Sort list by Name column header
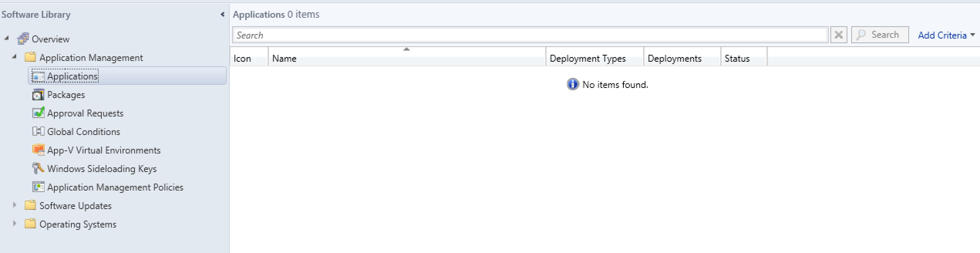980x253 pixels. [x=406, y=59]
